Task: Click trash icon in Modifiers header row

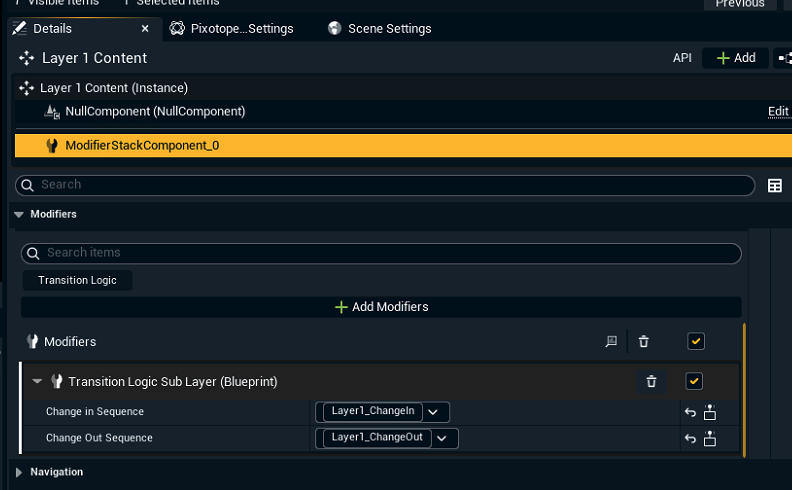Action: point(643,342)
